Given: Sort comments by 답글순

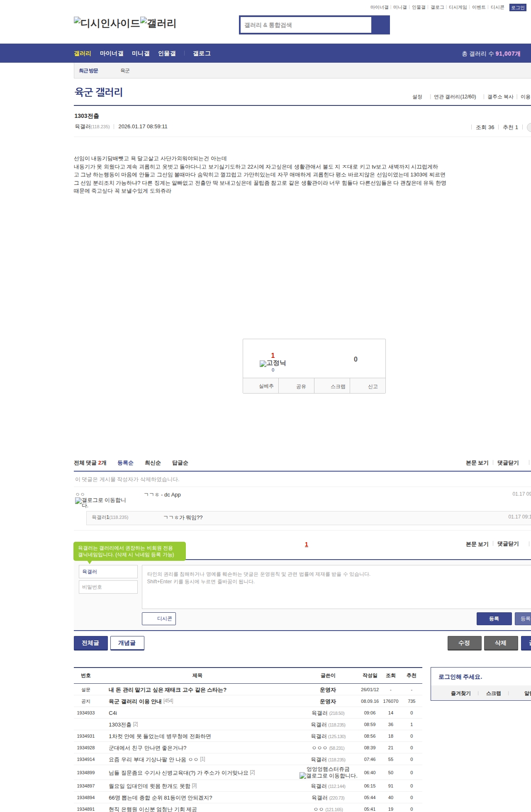Looking at the screenshot, I should pos(180,463).
